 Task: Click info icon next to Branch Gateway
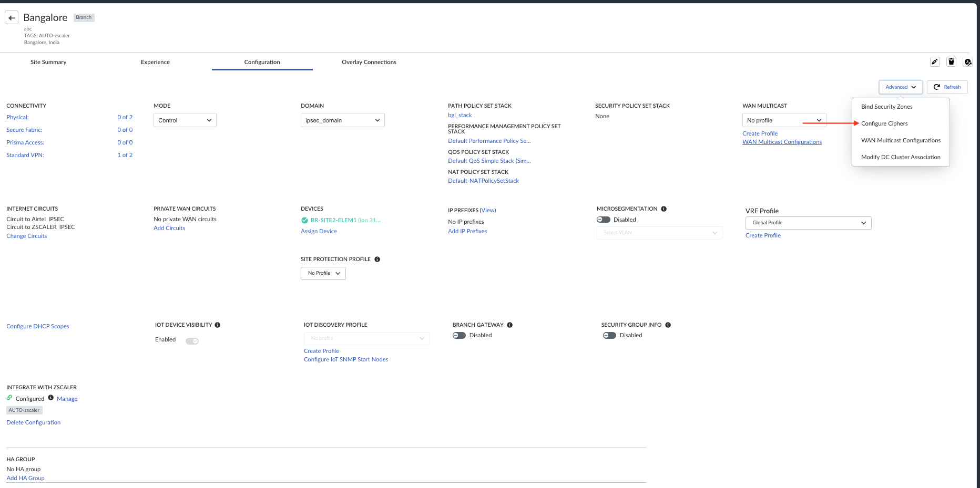[x=510, y=325]
